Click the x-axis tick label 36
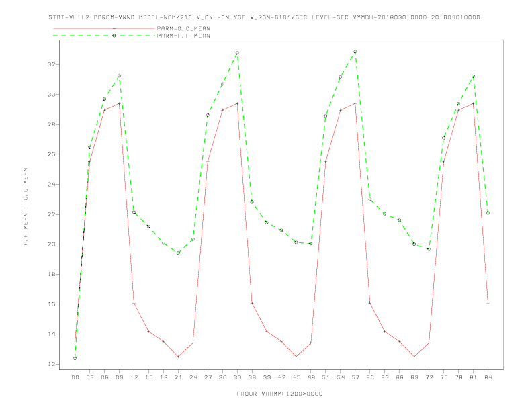 click(x=252, y=377)
